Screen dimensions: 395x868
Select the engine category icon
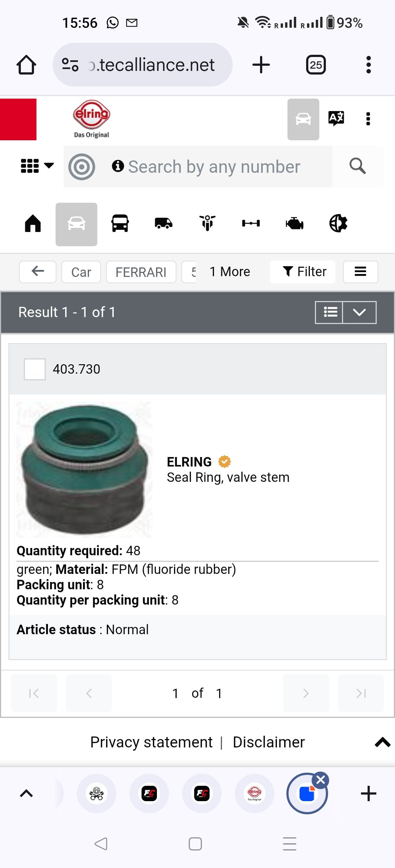294,223
